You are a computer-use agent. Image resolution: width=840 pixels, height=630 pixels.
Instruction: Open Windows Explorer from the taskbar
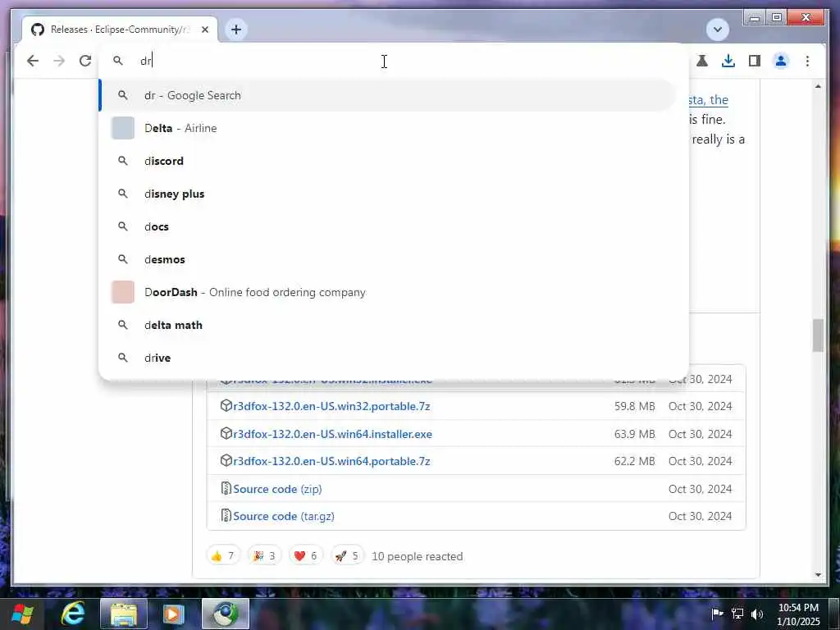[x=124, y=614]
